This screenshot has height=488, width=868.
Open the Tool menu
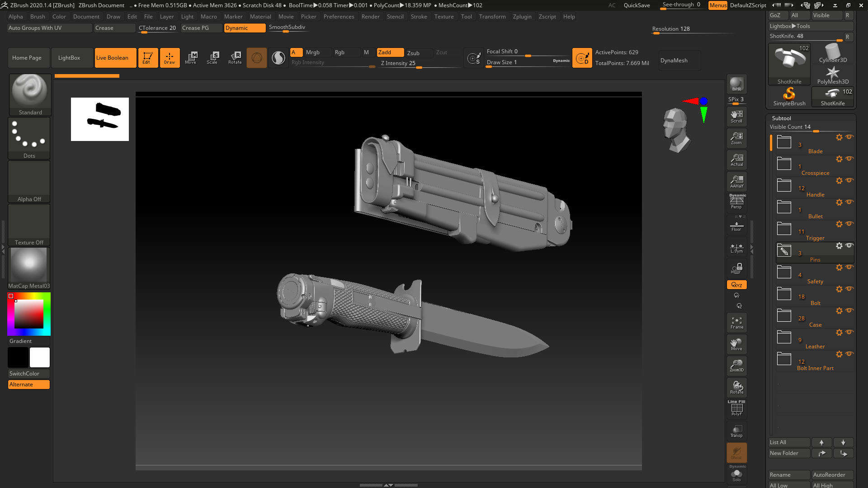tap(467, 17)
